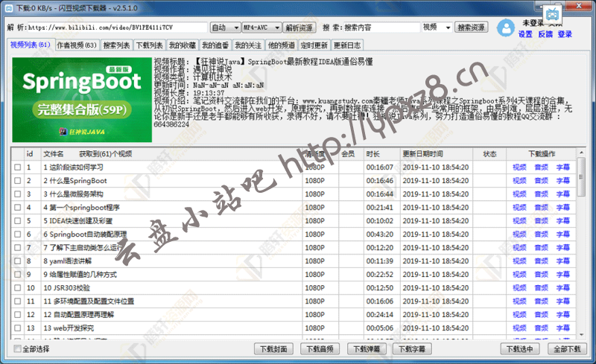Click the 全部下载 button
The height and width of the screenshot is (364, 596).
tap(567, 349)
